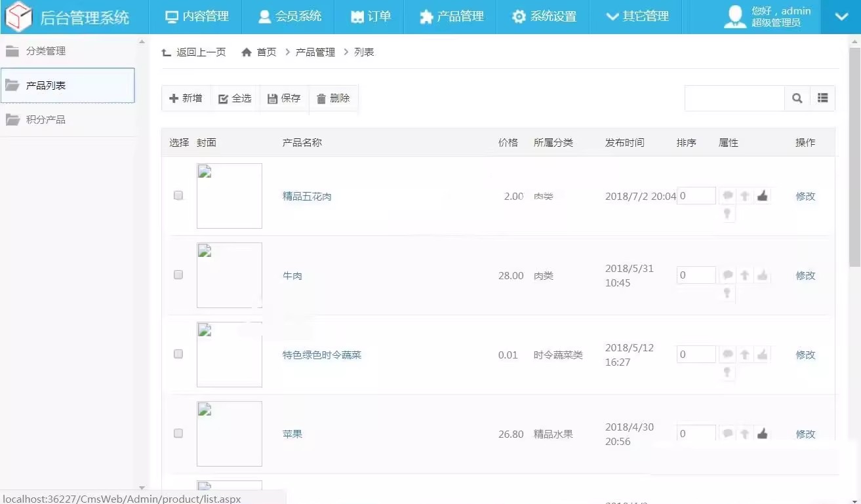Click the 保存 save button
861x504 pixels.
(284, 98)
